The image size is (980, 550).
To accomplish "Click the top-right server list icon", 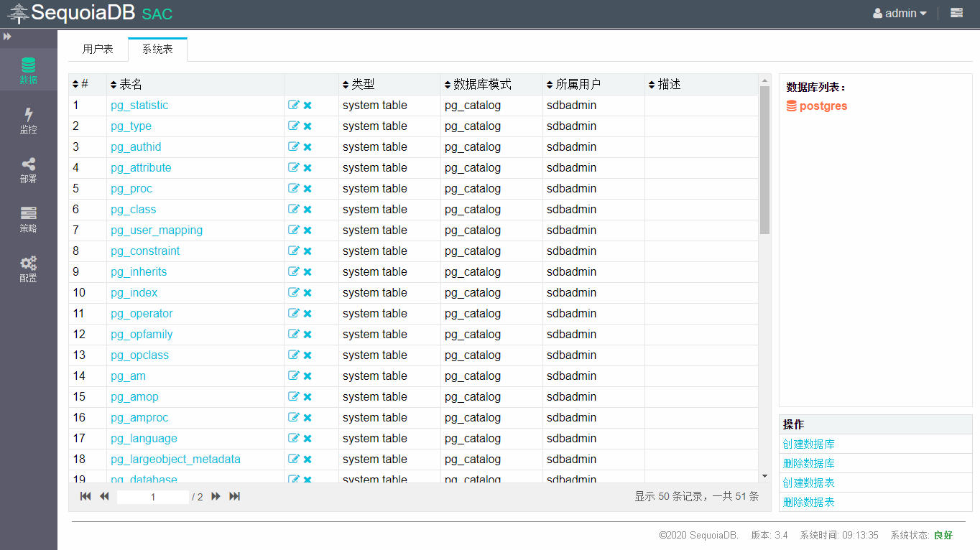I will (956, 13).
